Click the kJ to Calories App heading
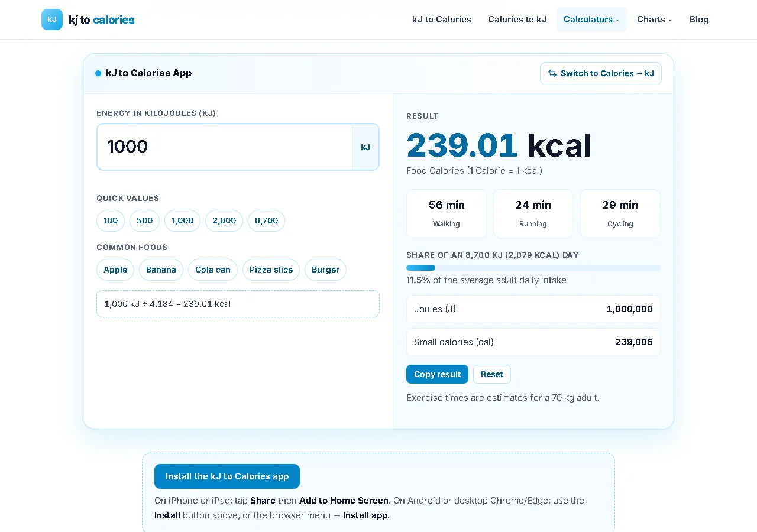Viewport: 757px width, 532px height. (149, 73)
